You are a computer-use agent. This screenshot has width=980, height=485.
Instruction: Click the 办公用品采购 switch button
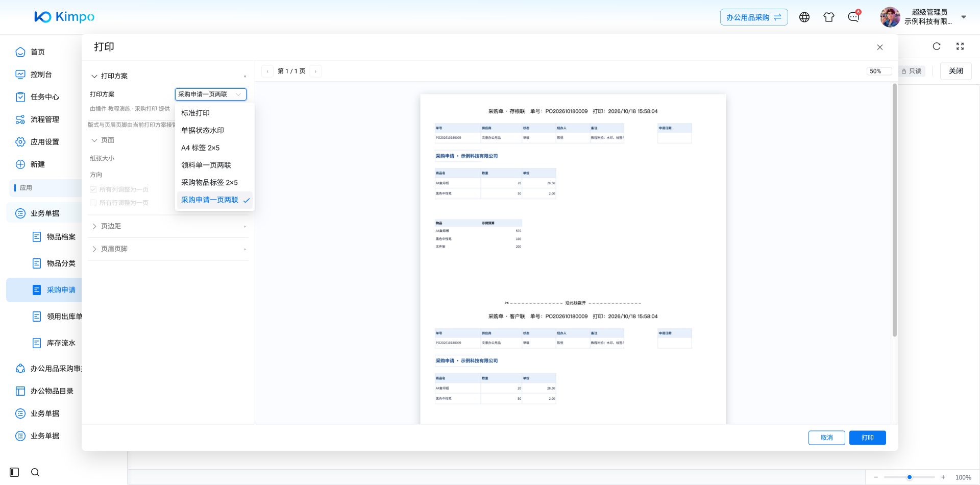(754, 17)
